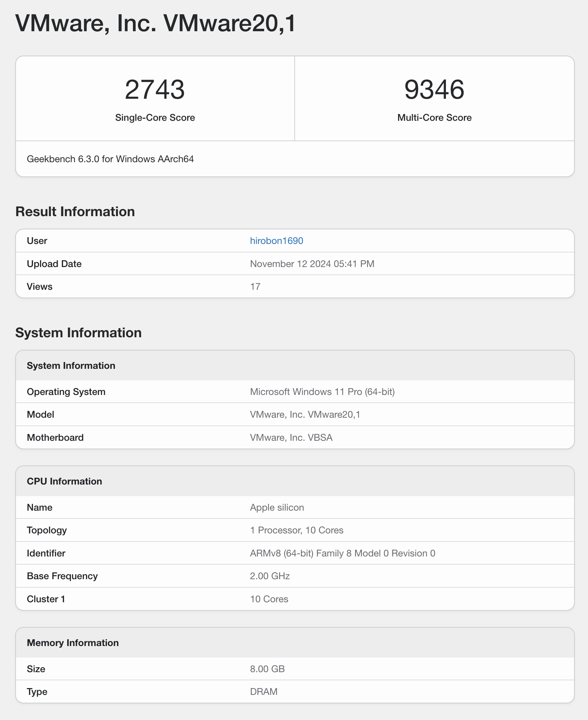Click the Microsoft Windows 11 Pro value
The image size is (588, 720).
(x=322, y=392)
